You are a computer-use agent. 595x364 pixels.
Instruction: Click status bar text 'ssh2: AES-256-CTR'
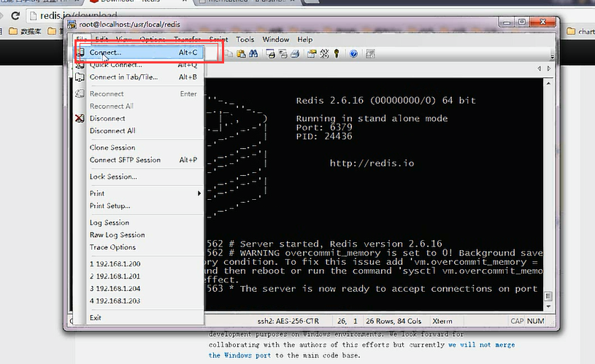pos(288,321)
